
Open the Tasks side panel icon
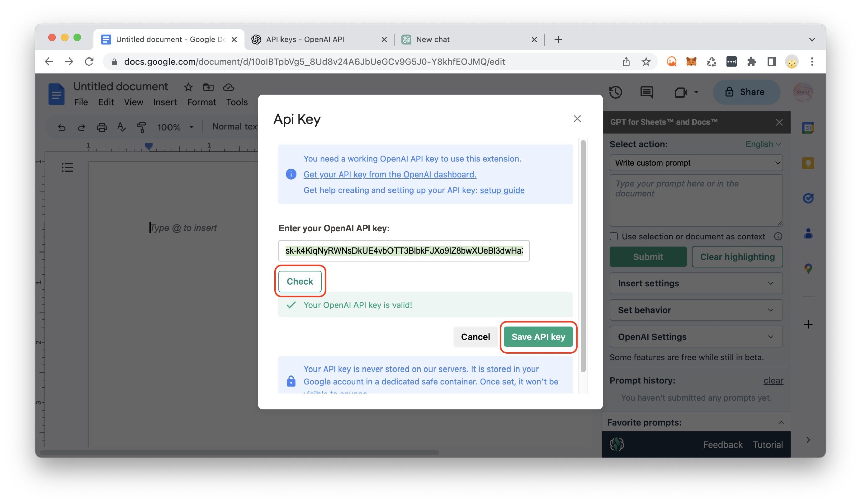click(808, 198)
